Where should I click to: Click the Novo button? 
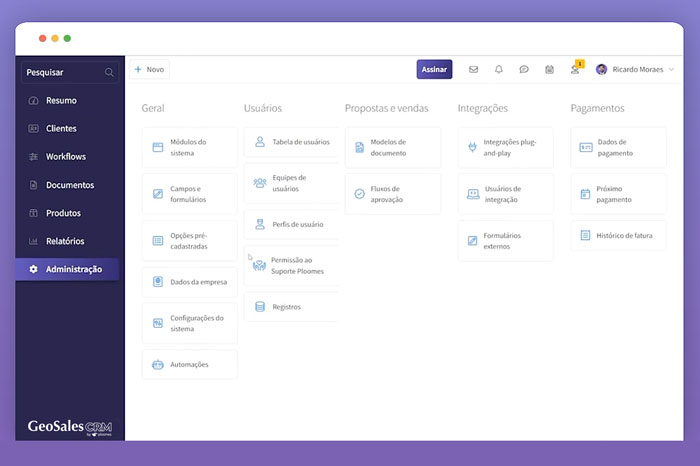(x=150, y=69)
